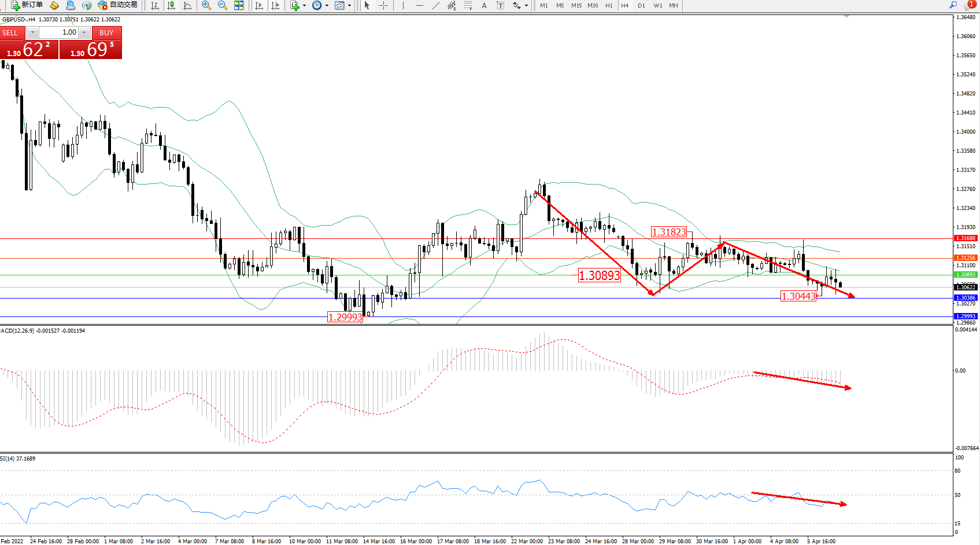
Task: Toggle chart Auto Scroll icon
Action: tap(258, 5)
